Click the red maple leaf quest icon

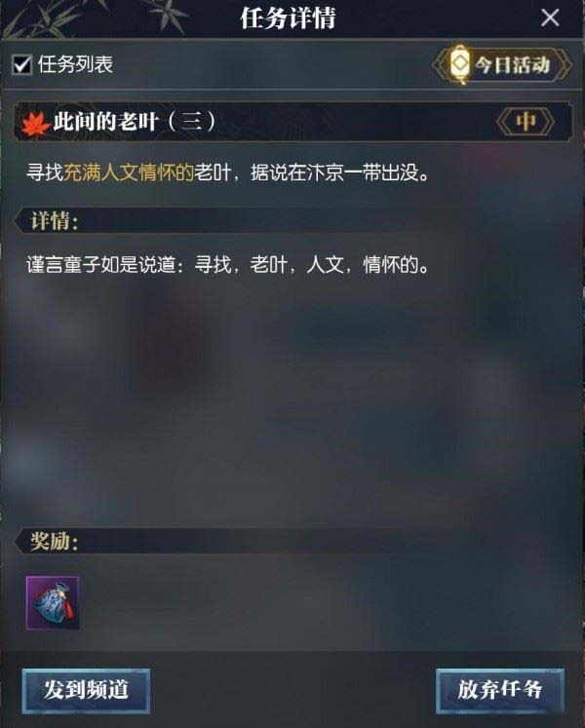tap(35, 125)
